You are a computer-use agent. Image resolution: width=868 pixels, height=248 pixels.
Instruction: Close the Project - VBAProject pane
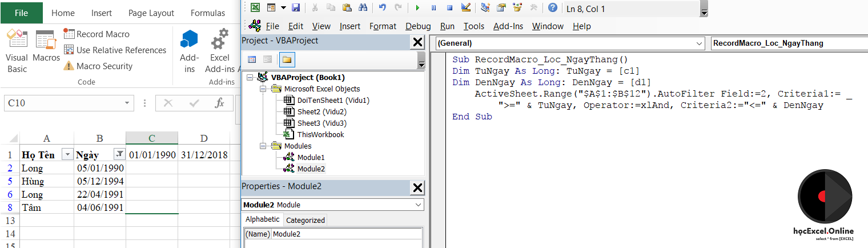[418, 42]
